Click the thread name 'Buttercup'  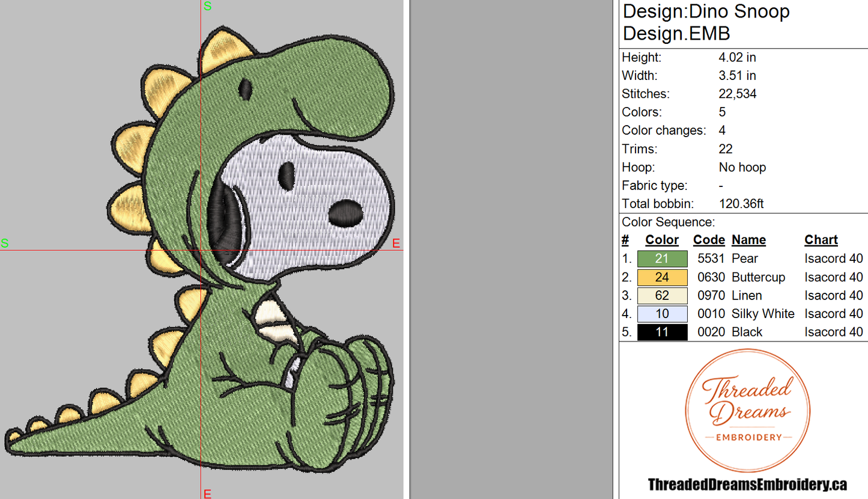[x=759, y=277]
